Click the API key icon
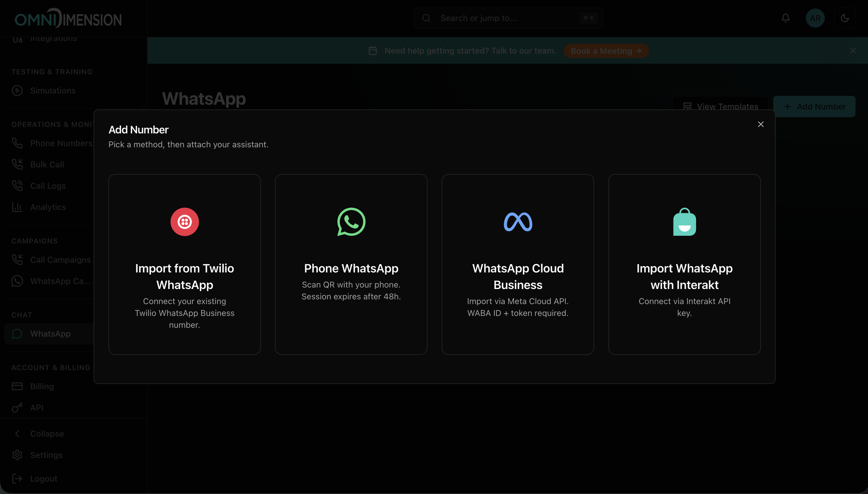 coord(17,408)
